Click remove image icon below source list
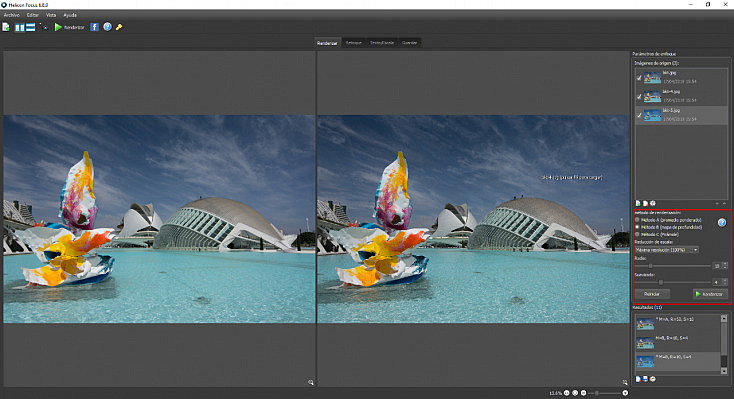This screenshot has height=399, width=734. [645, 203]
